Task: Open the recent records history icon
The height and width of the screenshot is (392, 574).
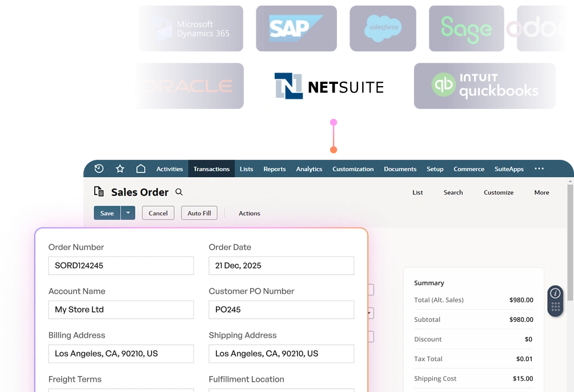Action: (99, 169)
